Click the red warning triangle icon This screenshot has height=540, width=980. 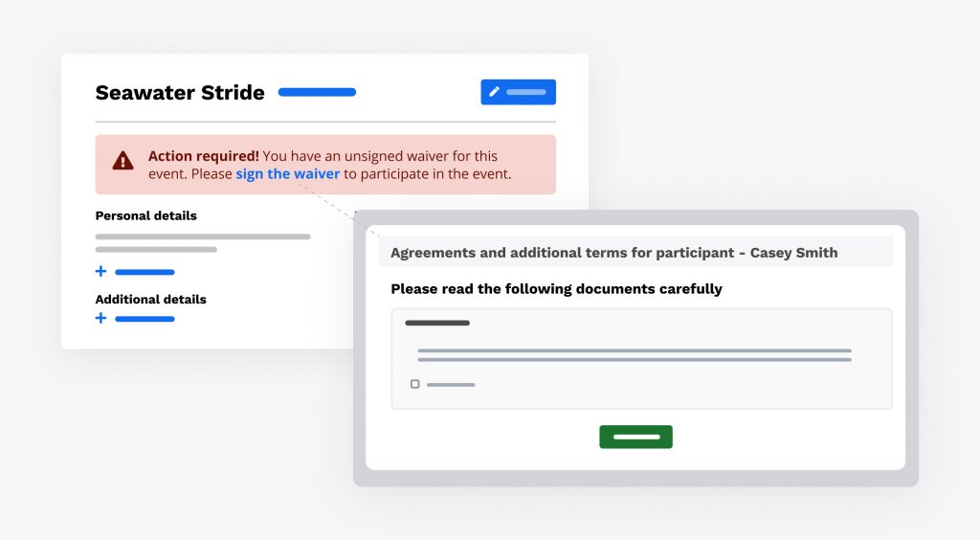122,161
